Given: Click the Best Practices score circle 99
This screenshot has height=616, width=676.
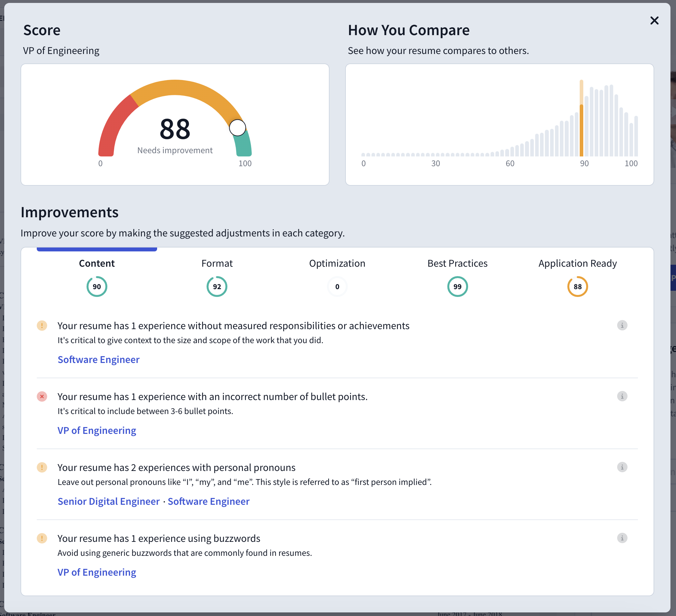Looking at the screenshot, I should pos(457,286).
